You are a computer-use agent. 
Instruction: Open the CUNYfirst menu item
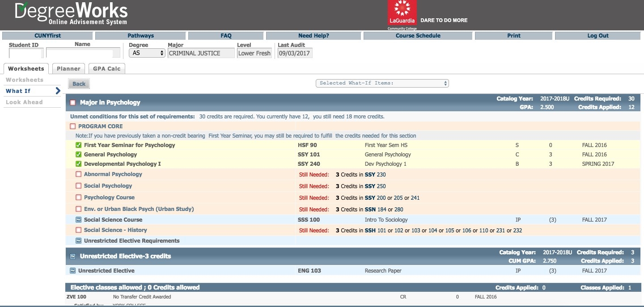click(x=47, y=36)
